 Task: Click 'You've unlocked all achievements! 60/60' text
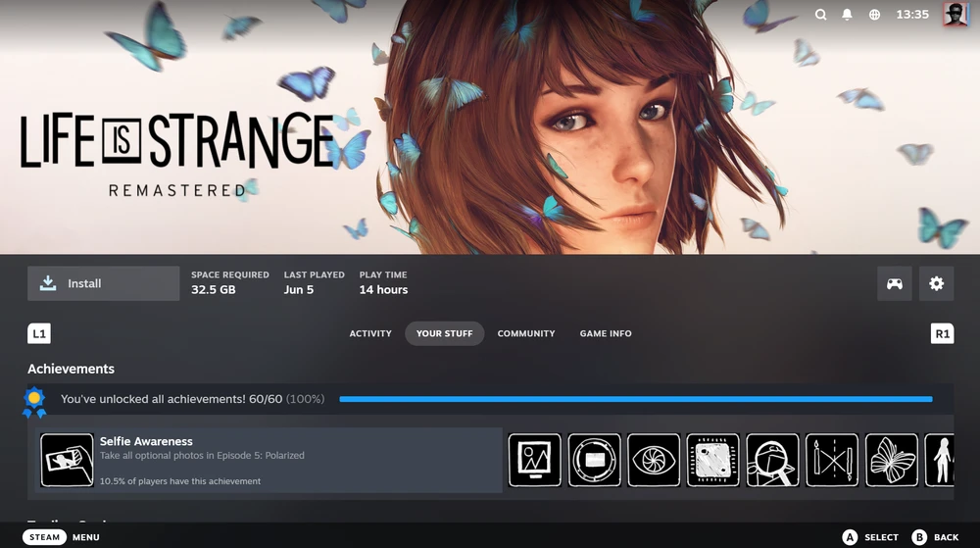tap(171, 399)
